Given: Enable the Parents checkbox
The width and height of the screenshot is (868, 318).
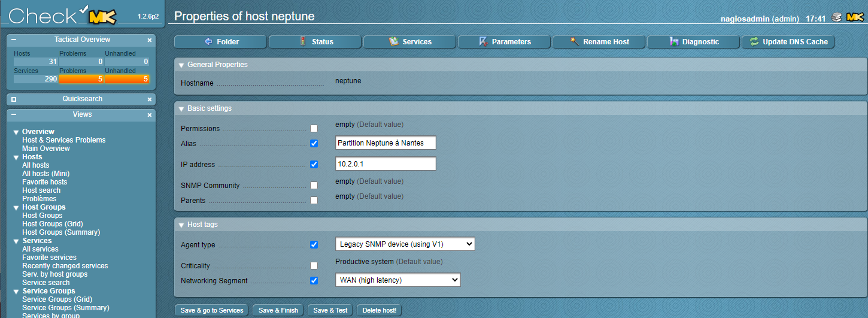Looking at the screenshot, I should (x=314, y=201).
